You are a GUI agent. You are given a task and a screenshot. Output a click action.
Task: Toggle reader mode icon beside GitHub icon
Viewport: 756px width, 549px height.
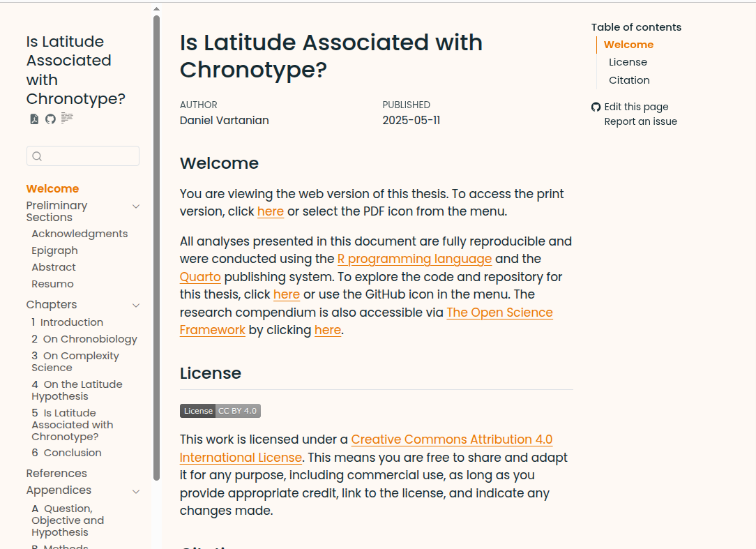point(67,119)
